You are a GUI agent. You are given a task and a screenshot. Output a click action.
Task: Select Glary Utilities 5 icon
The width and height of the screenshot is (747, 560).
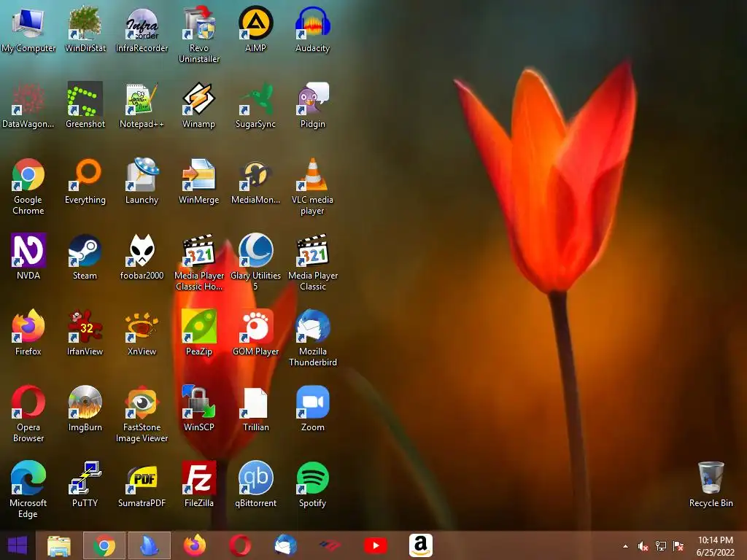(x=256, y=262)
